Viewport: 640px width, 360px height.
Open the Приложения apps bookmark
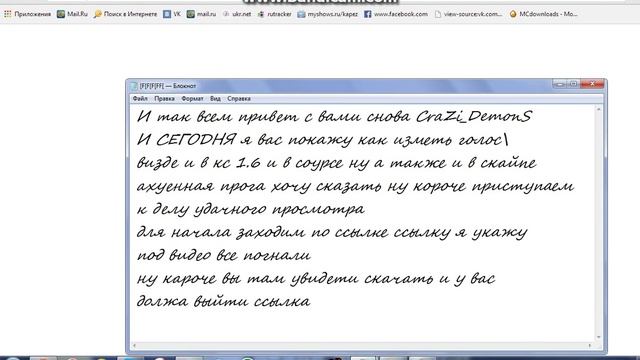tap(27, 14)
